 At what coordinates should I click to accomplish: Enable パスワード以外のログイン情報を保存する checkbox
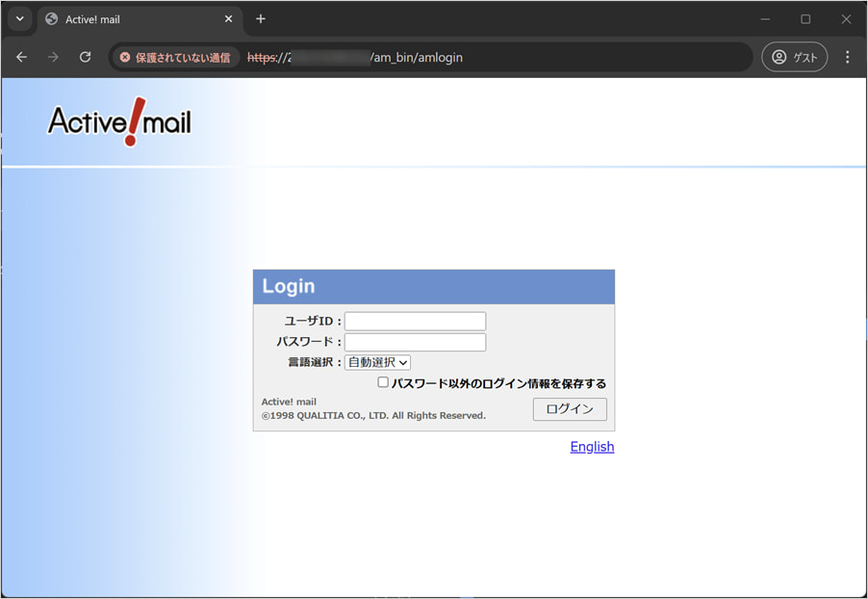pos(383,381)
